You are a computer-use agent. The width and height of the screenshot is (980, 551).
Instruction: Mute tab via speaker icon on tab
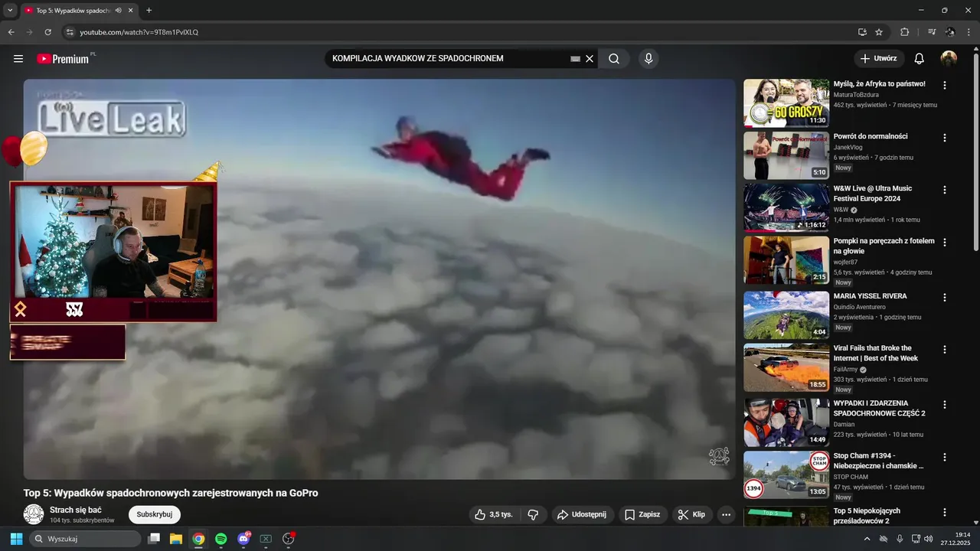point(119,11)
